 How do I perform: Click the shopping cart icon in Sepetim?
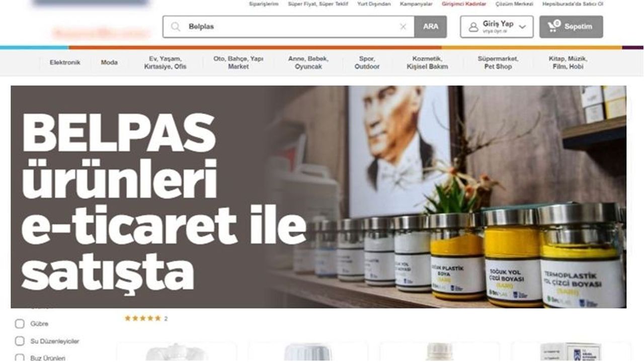point(553,26)
